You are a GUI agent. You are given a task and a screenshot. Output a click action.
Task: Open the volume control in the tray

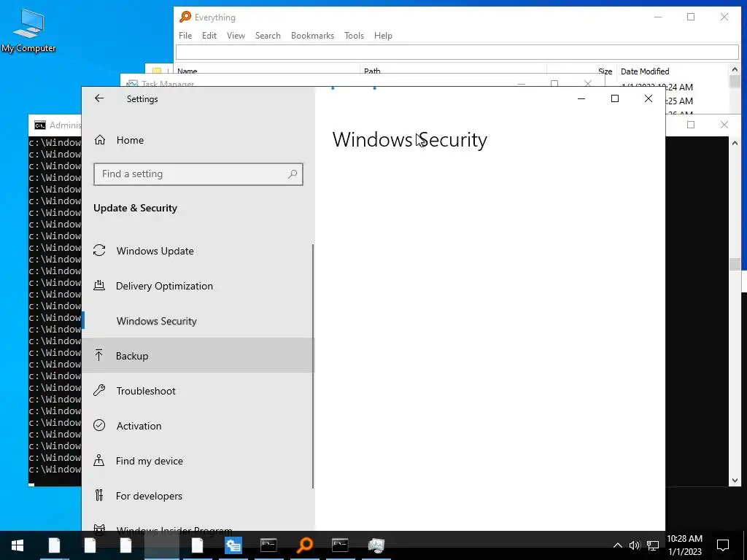635,545
